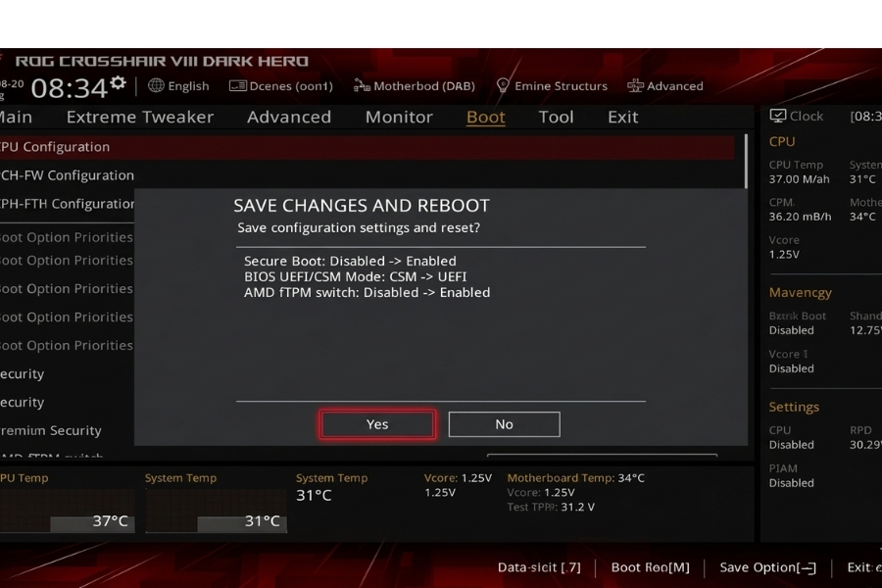This screenshot has height=588, width=882.
Task: Switch to the Monitor tab
Action: pyautogui.click(x=399, y=117)
